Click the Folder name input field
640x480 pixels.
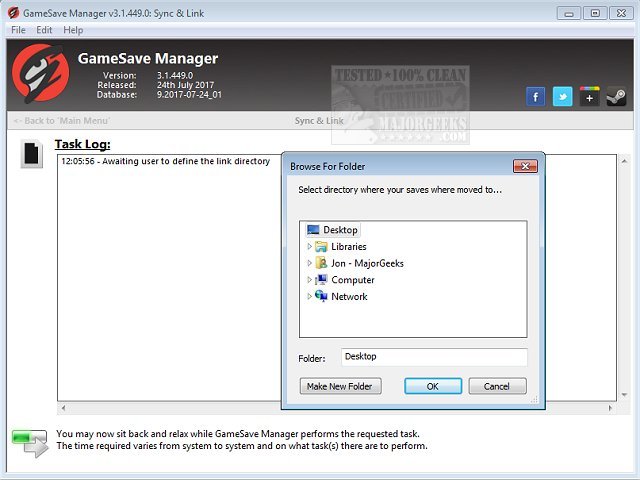tap(434, 357)
